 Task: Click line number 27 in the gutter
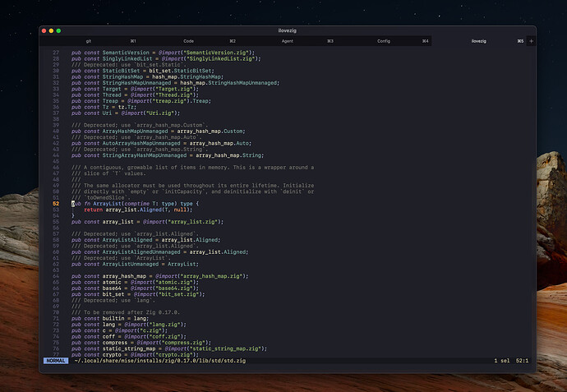point(56,53)
